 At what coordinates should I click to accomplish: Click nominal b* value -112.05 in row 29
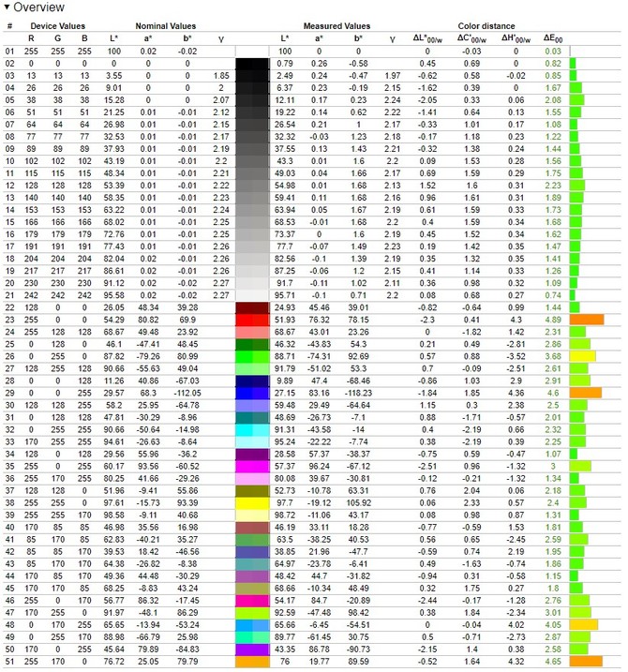pos(187,393)
